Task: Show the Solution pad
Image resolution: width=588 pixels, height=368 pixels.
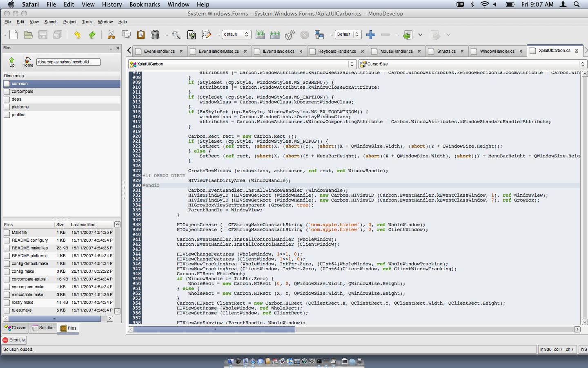Action: [43, 328]
